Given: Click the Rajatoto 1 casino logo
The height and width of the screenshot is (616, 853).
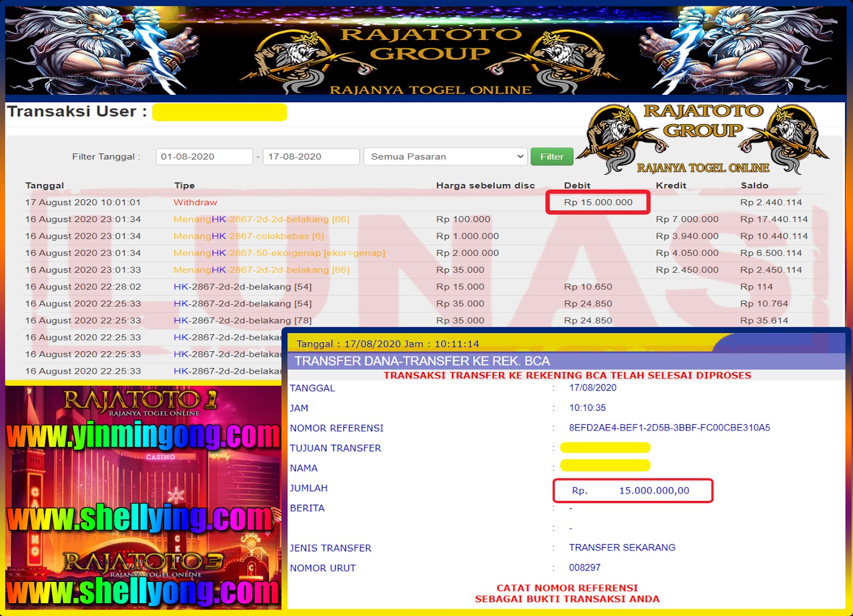Looking at the screenshot, I should [x=140, y=402].
